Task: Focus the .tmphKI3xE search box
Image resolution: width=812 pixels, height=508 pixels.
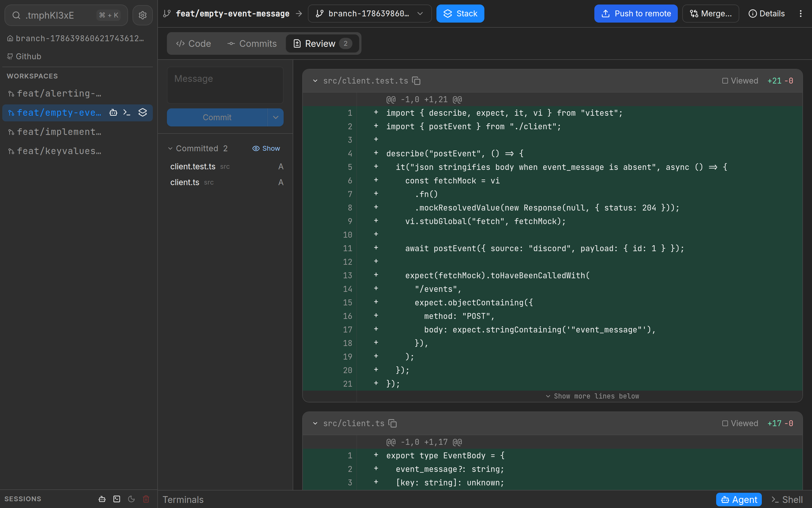Action: click(66, 15)
